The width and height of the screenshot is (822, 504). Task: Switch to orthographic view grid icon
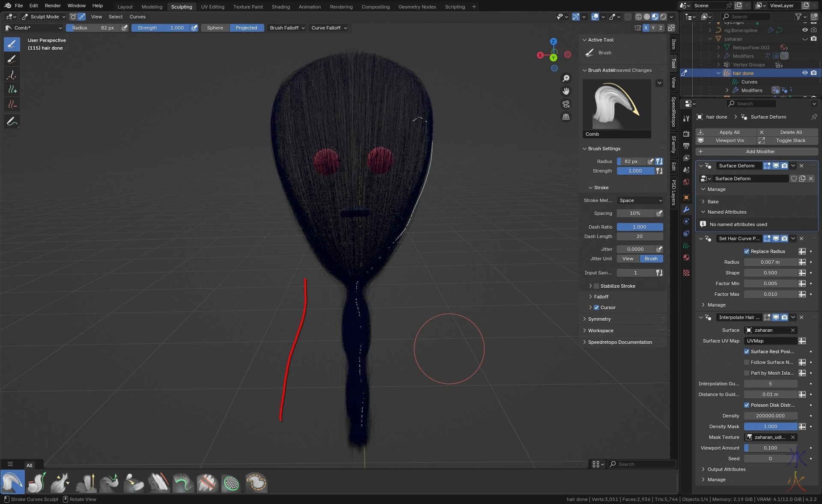coord(566,117)
